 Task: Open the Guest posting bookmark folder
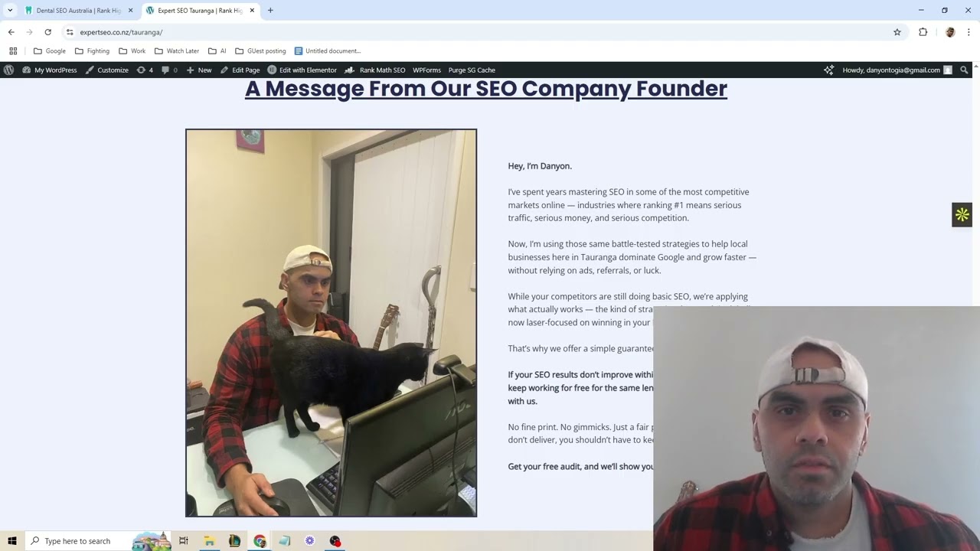coord(260,51)
